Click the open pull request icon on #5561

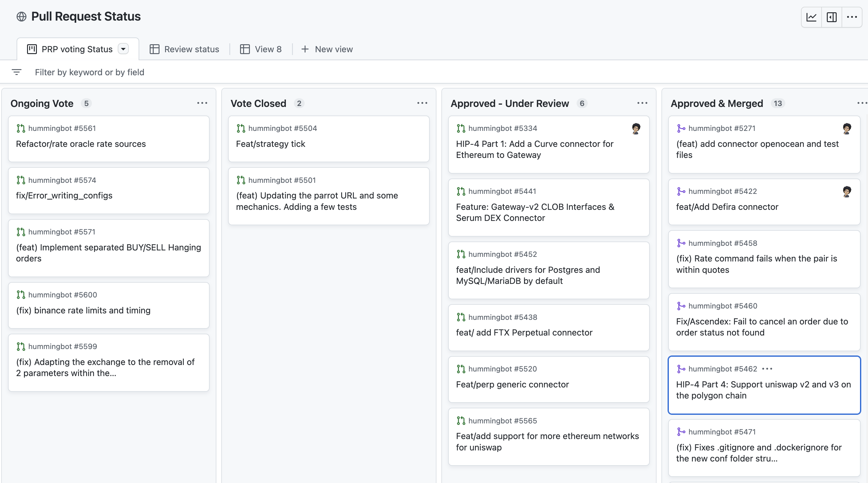point(21,128)
